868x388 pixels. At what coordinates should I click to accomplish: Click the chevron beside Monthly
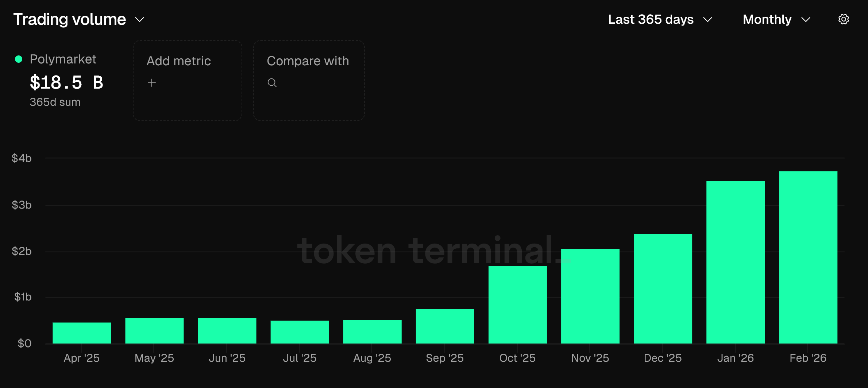pyautogui.click(x=807, y=20)
